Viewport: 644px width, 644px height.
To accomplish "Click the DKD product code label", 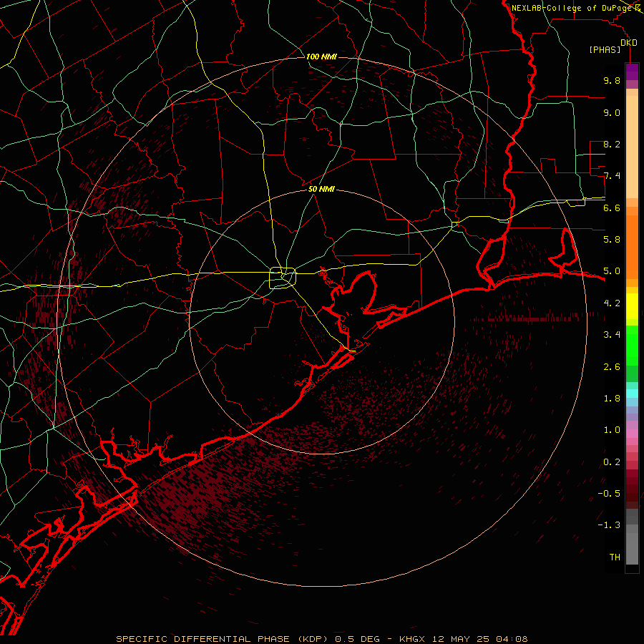I will click(629, 43).
